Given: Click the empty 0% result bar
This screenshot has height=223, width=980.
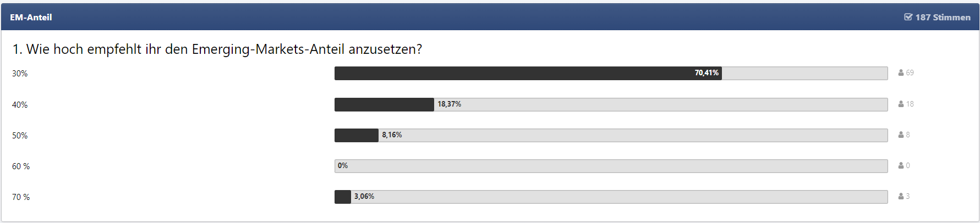Looking at the screenshot, I should 611,166.
